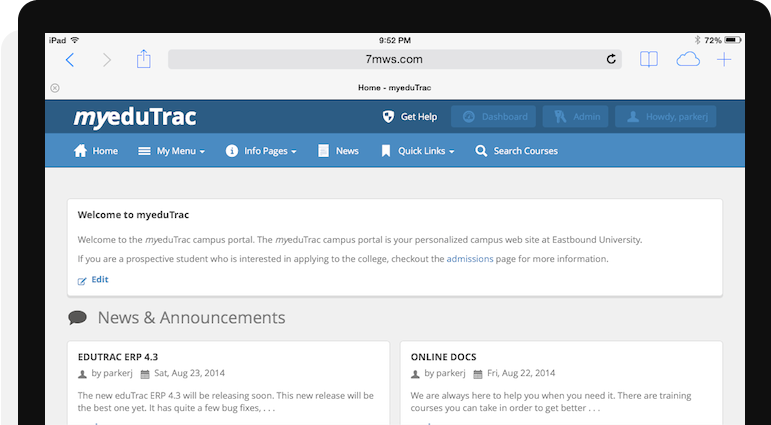The height and width of the screenshot is (425, 771).
Task: Close the Home - myeduTrac tab
Action: pos(55,88)
